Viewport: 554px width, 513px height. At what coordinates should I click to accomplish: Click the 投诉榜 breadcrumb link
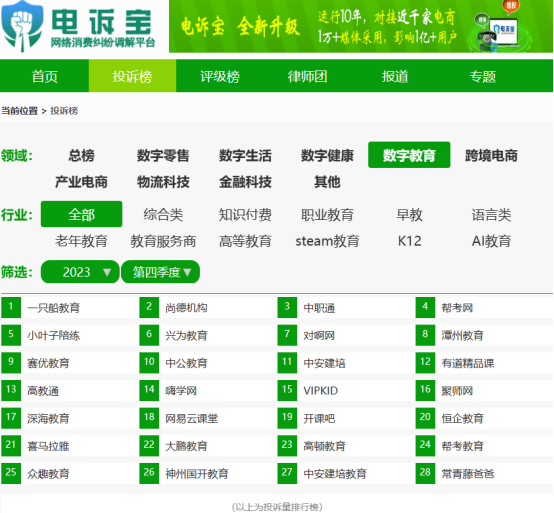coord(64,111)
